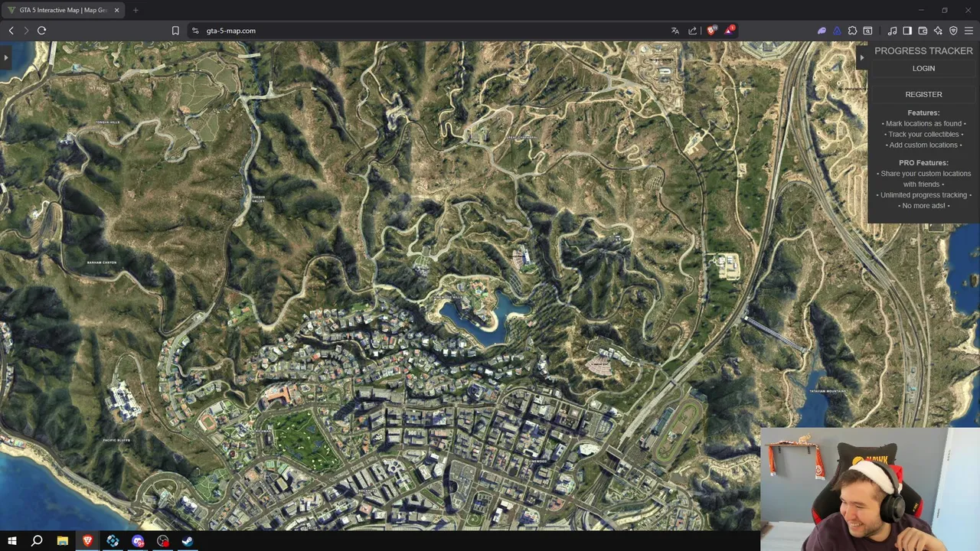Toggle the browser sidebar panel icon

coord(907,31)
